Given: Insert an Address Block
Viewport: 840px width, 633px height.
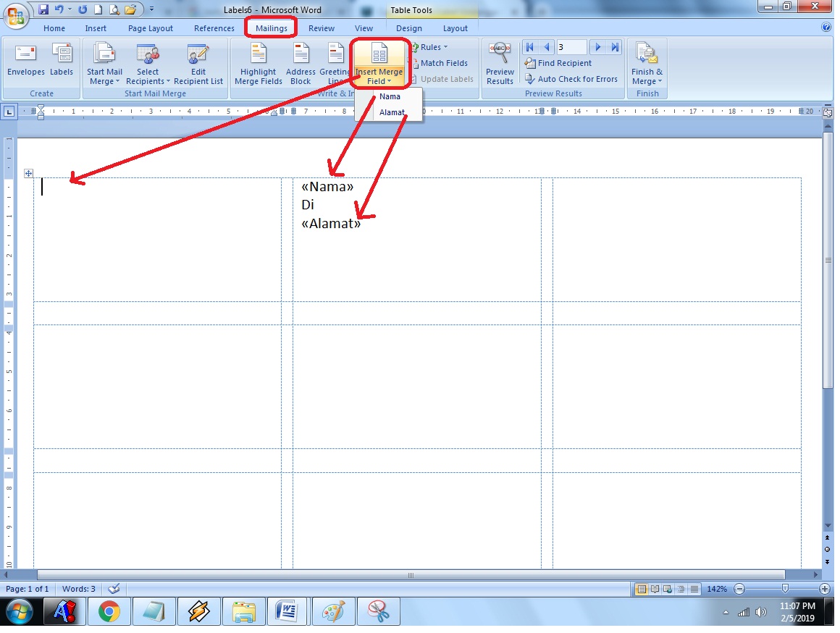Looking at the screenshot, I should [301, 64].
